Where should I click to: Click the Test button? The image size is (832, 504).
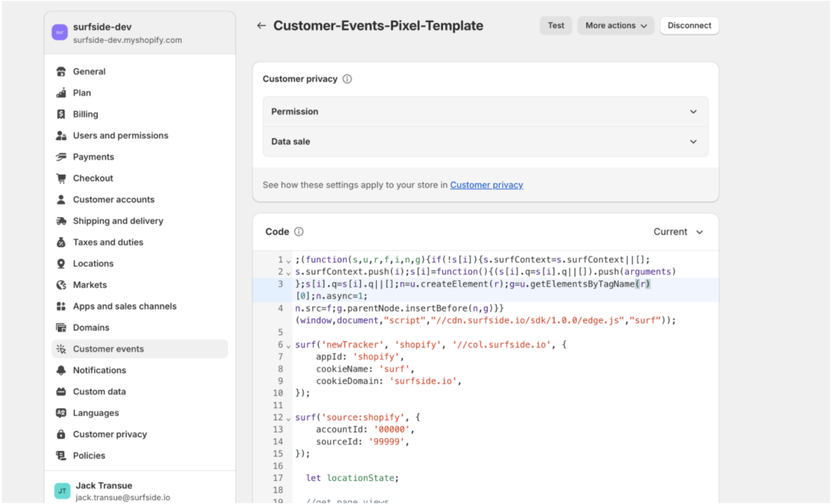556,26
